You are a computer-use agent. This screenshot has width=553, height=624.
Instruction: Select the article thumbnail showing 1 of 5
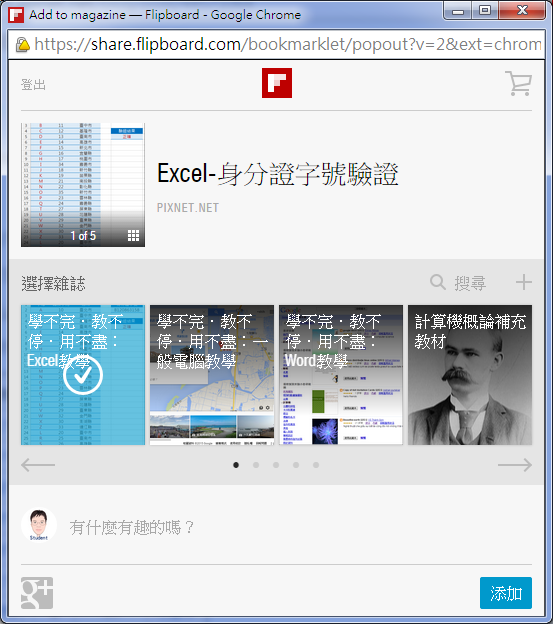pyautogui.click(x=83, y=185)
